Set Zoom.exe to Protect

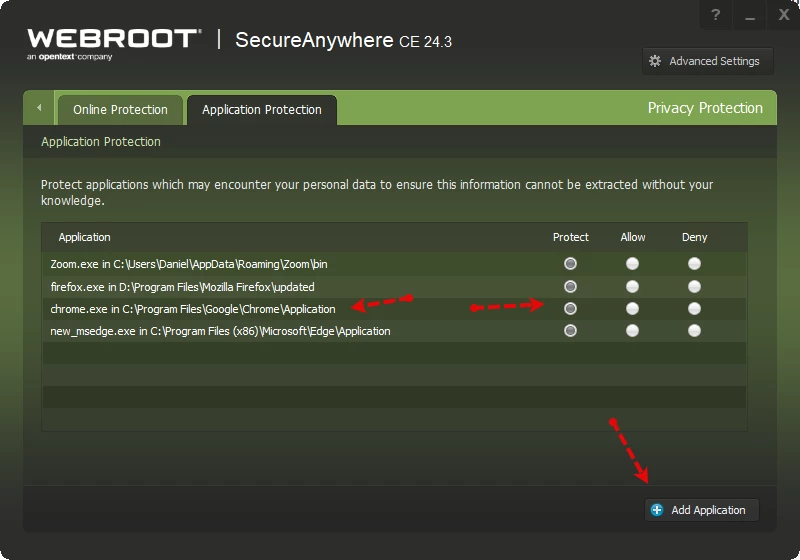[570, 264]
